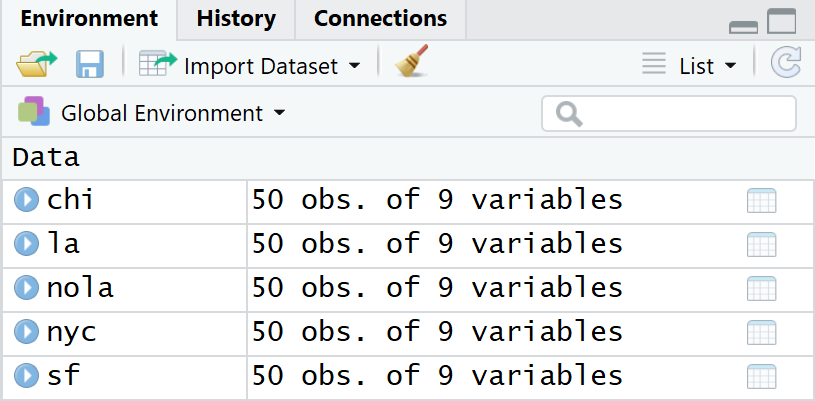The width and height of the screenshot is (815, 401).
Task: Click the load workspace folder icon
Action: click(37, 66)
